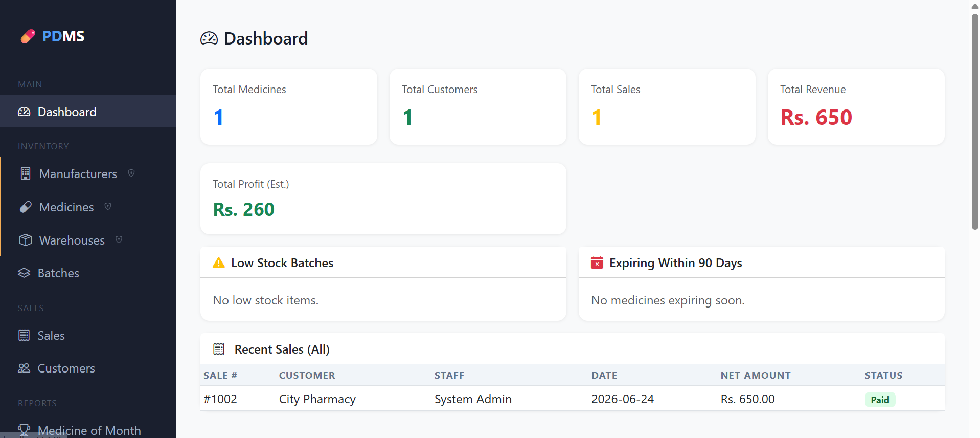Open the Dashboard menu item

88,111
